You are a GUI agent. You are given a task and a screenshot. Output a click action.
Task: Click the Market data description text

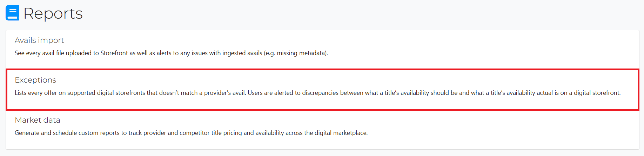click(191, 133)
